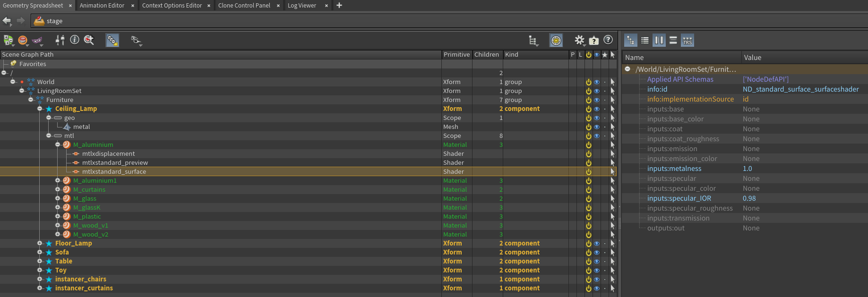Click the magnifier favorite search icon
Screen dimensions: 868x297
pos(89,40)
